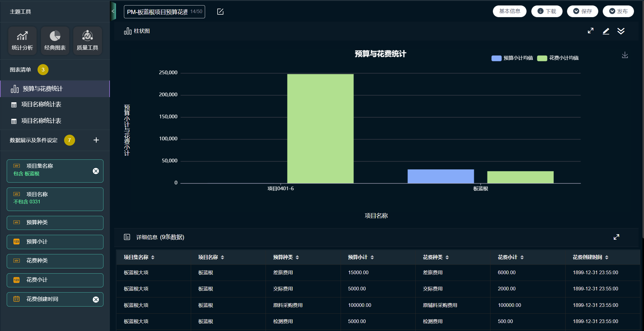Click the edit title icon beside the project name
The width and height of the screenshot is (644, 331).
(220, 12)
